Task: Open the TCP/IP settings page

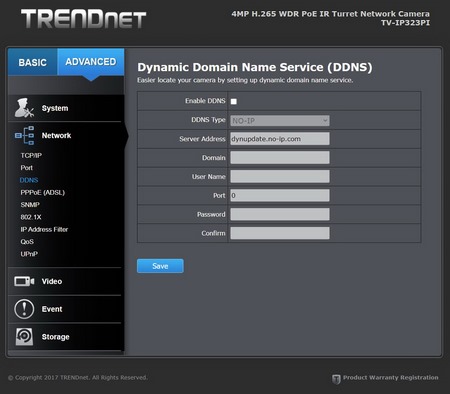Action: (31, 155)
